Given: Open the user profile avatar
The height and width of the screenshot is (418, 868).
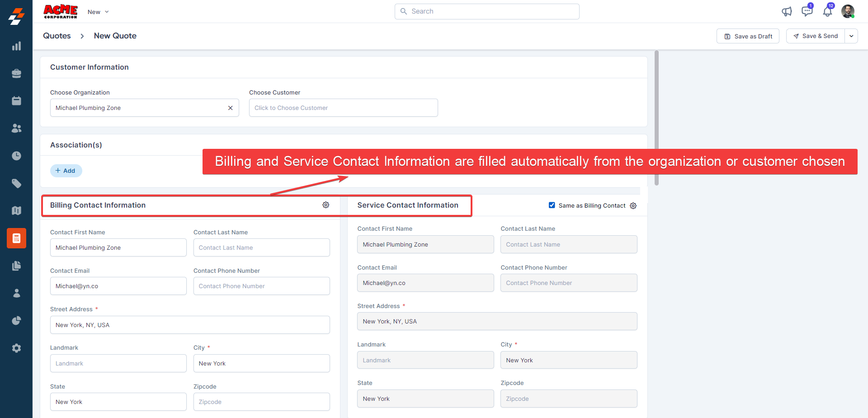Looking at the screenshot, I should (x=848, y=11).
